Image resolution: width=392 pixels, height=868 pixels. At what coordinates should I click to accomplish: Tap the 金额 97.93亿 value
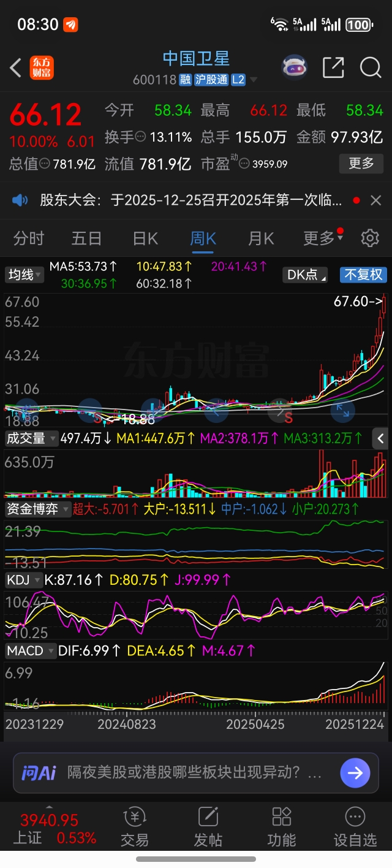point(357,137)
